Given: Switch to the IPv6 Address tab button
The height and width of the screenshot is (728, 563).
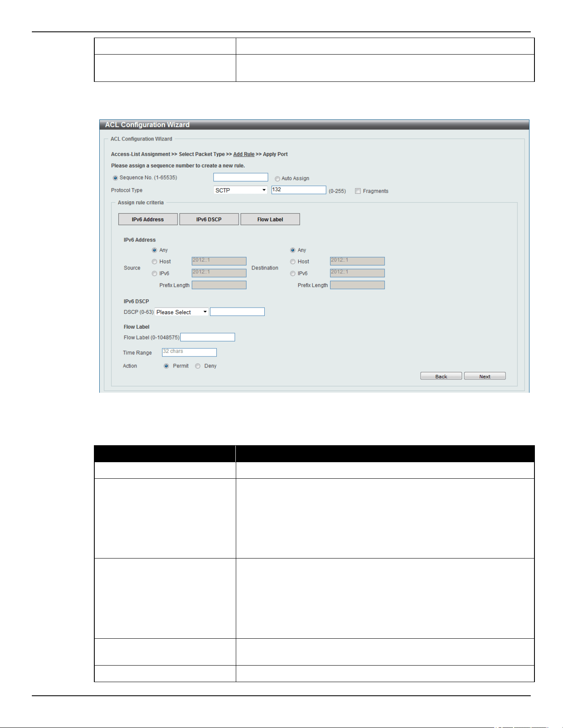Looking at the screenshot, I should 148,220.
